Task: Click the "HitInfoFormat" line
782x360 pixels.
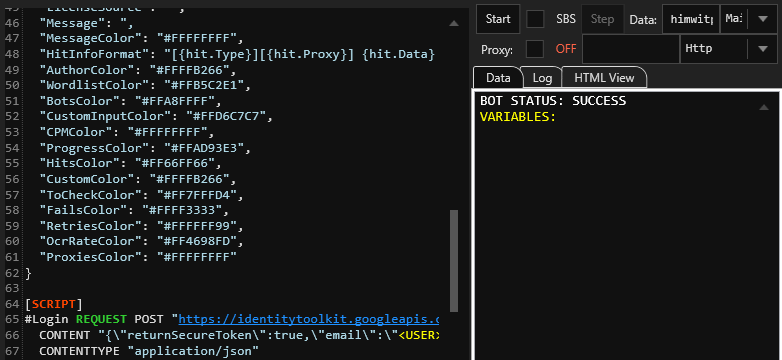Action: click(237, 54)
